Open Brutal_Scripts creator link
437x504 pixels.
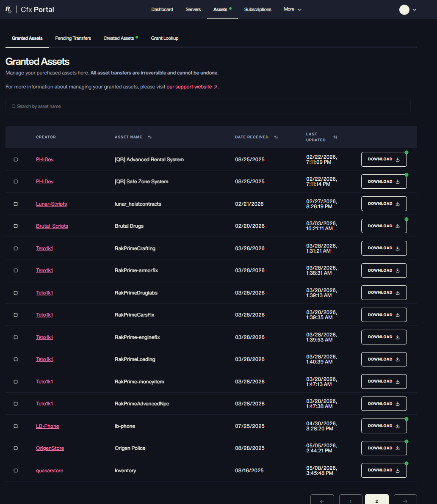(52, 226)
